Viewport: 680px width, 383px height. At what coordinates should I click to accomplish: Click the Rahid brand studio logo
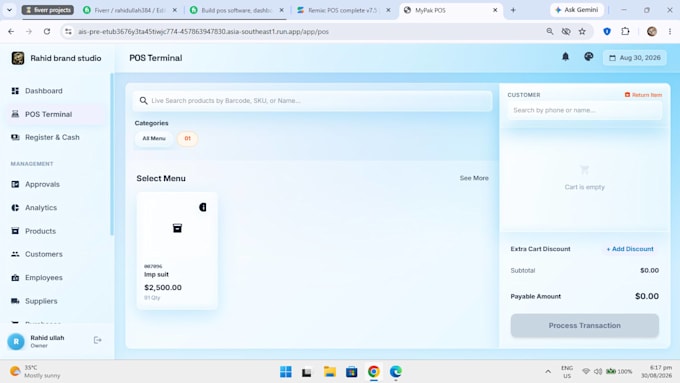18,58
